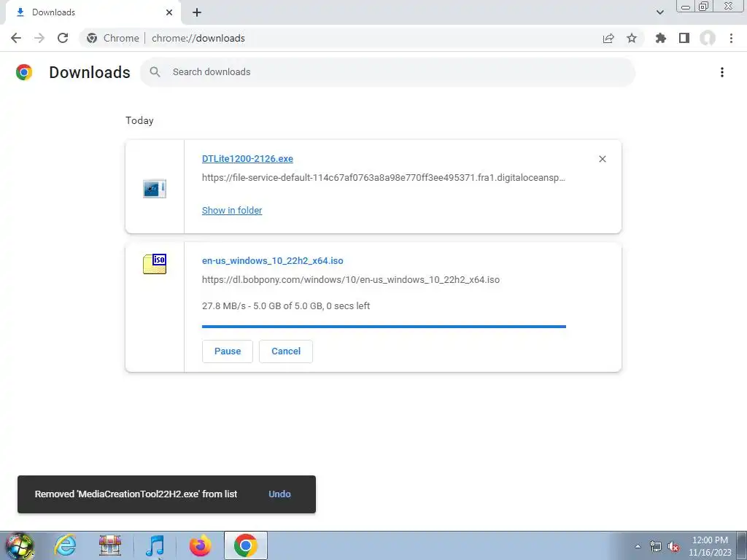Go back using the browser back arrow
This screenshot has width=747, height=560.
(x=16, y=38)
